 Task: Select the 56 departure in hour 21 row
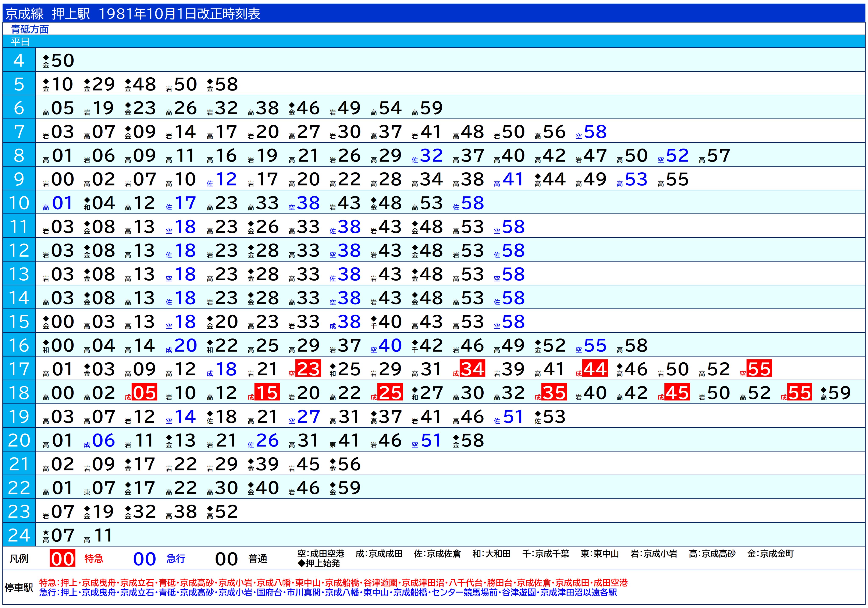coord(345,464)
